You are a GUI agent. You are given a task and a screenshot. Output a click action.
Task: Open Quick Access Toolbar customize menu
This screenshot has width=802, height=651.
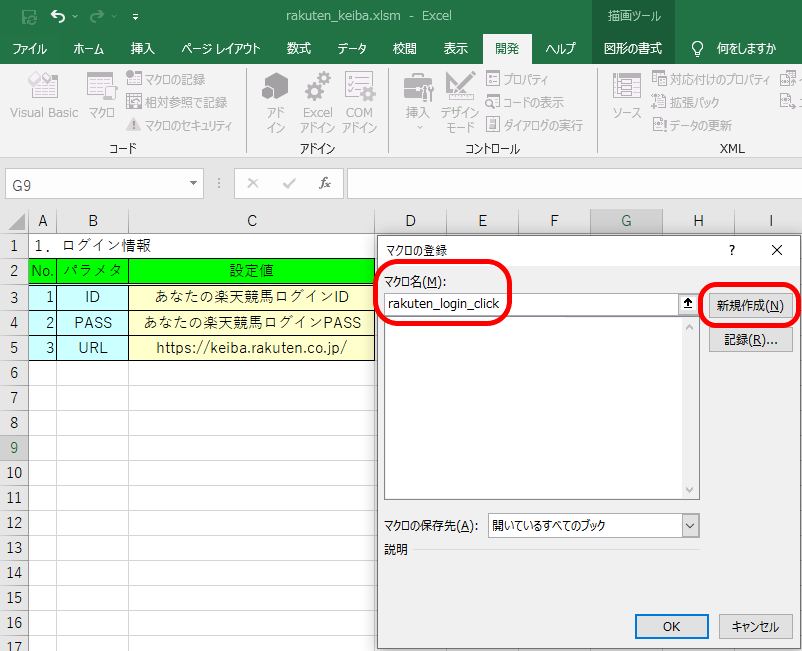pos(135,17)
